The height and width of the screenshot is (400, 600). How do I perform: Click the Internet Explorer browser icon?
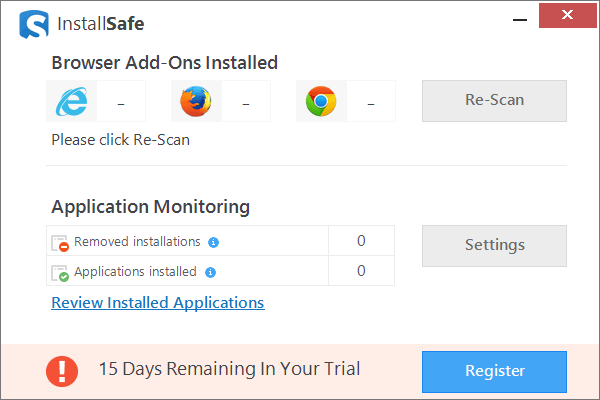click(71, 100)
